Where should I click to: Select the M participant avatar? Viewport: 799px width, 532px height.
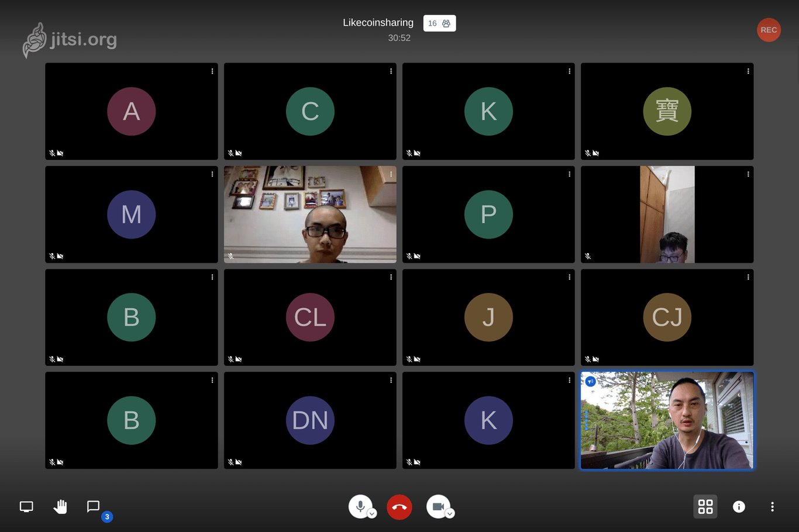coord(132,214)
